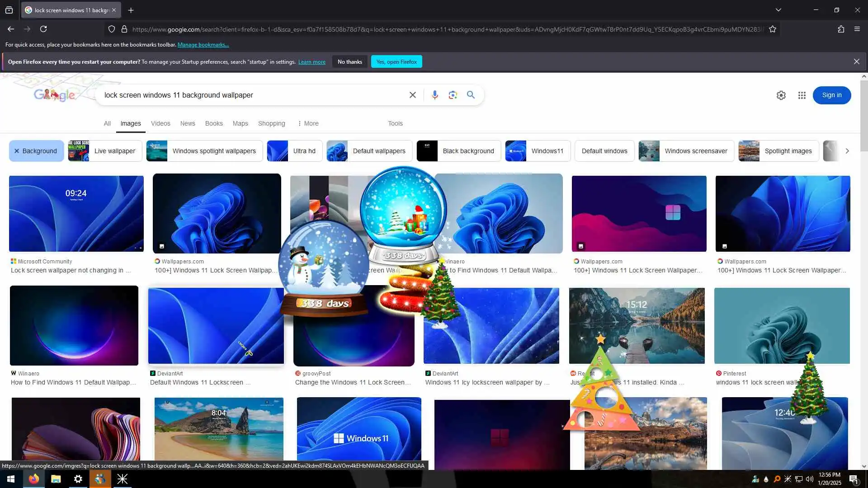Open Firefox extensions panel
The image size is (868, 488).
[x=840, y=29]
